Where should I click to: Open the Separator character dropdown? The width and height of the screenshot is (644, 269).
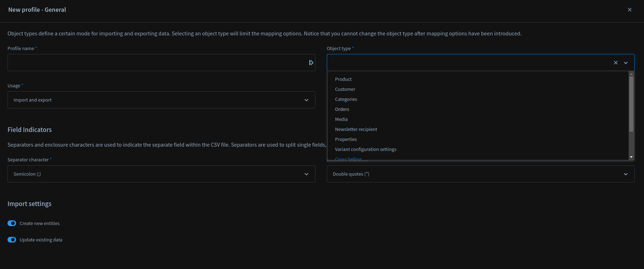pos(161,174)
